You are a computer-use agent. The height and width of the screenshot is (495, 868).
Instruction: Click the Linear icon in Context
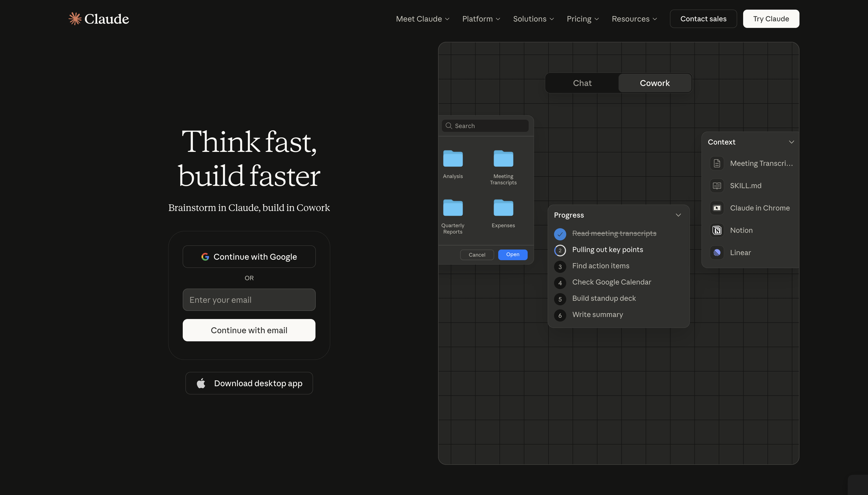coord(716,253)
